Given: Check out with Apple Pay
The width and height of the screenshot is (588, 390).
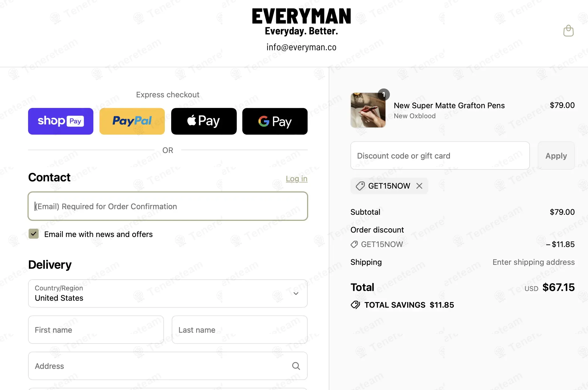Looking at the screenshot, I should coord(204,121).
